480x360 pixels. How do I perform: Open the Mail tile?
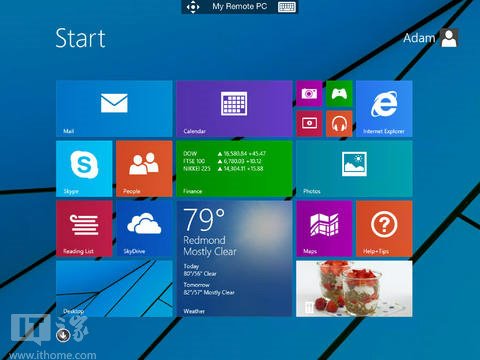(x=114, y=108)
